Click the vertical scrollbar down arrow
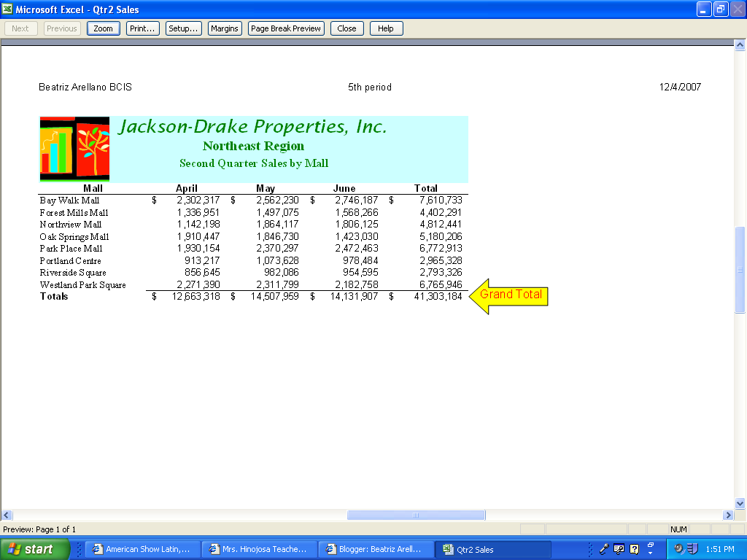 point(740,503)
